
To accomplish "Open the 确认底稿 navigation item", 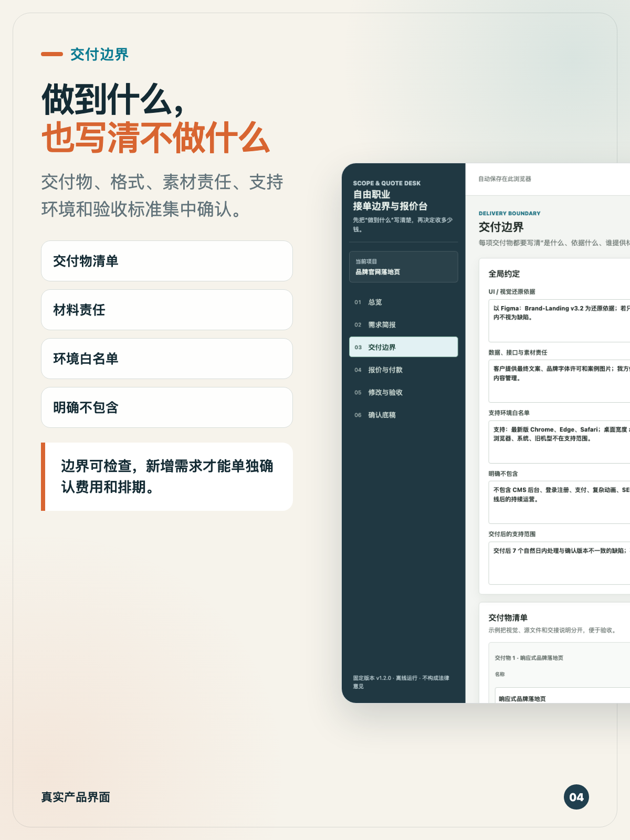I will pos(403,415).
